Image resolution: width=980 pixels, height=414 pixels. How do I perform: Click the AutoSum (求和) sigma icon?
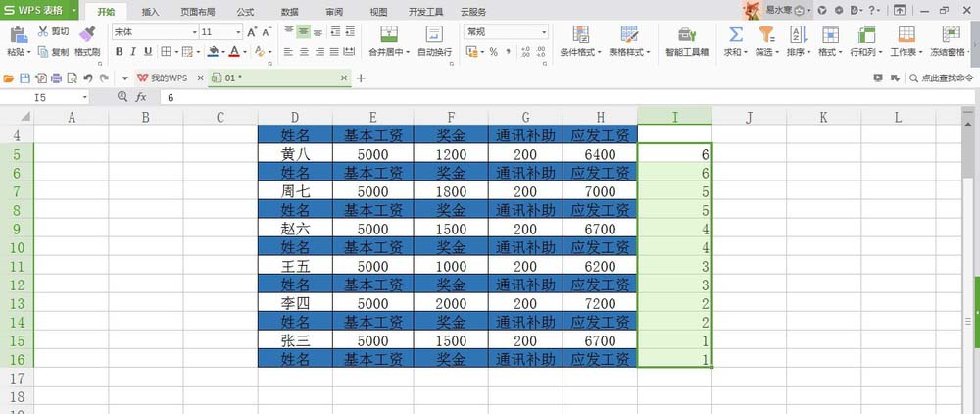click(736, 34)
